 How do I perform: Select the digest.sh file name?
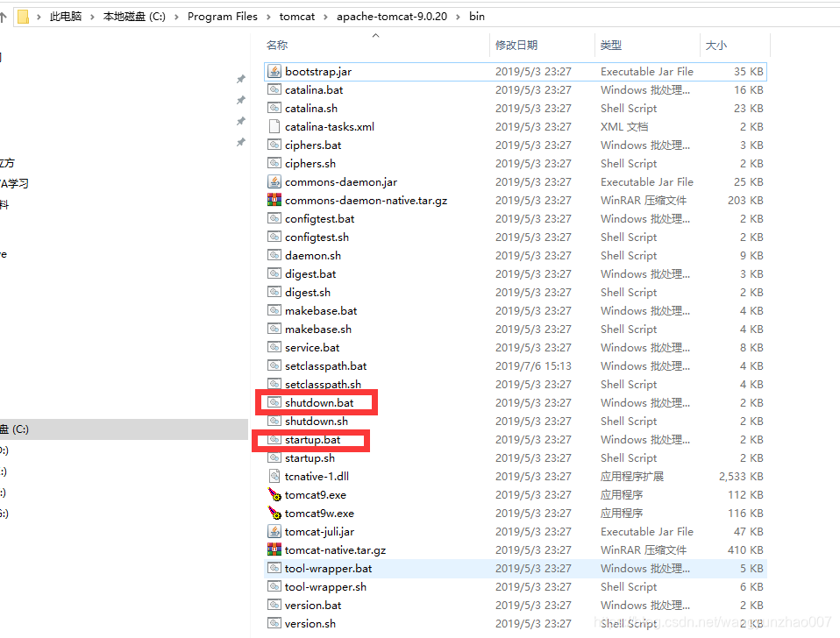coord(308,292)
